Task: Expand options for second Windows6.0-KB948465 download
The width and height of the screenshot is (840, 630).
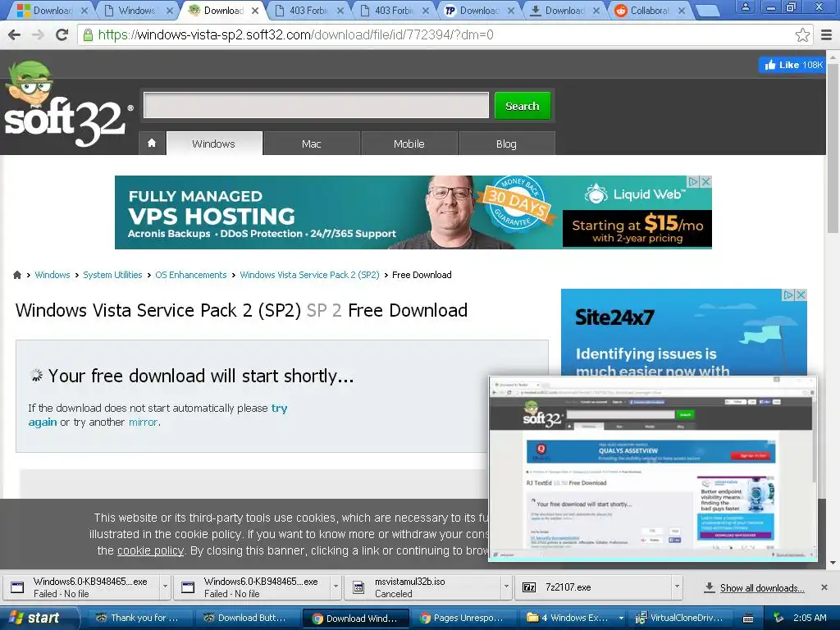Action: 336,587
